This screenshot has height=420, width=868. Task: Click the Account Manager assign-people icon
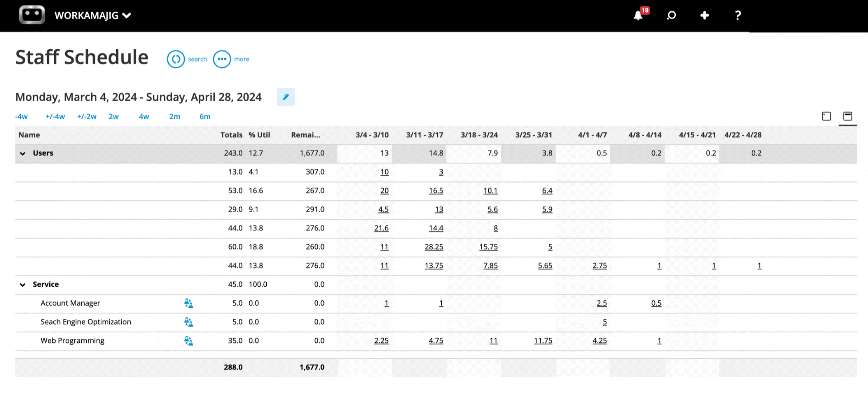click(189, 303)
